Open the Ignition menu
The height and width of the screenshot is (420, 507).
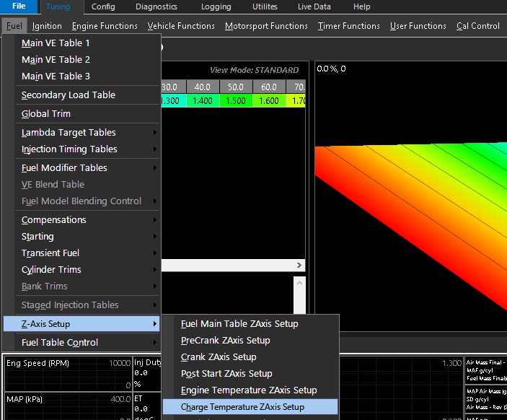pos(47,26)
